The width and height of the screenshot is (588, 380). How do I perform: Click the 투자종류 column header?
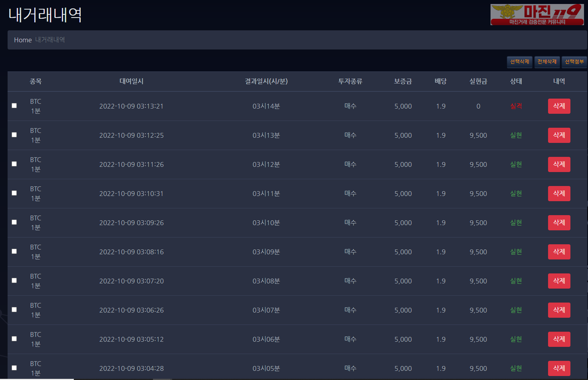click(x=350, y=81)
